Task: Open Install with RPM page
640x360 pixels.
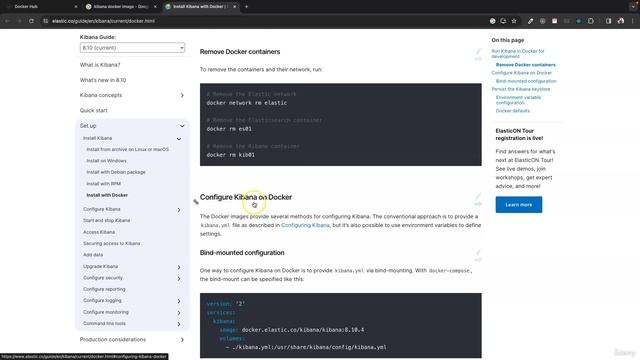Action: click(x=104, y=184)
